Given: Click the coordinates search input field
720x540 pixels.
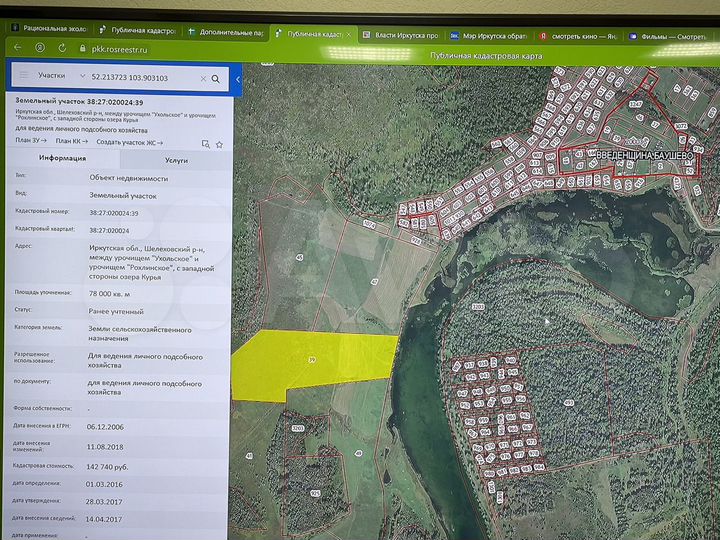Looking at the screenshot, I should click(x=143, y=78).
